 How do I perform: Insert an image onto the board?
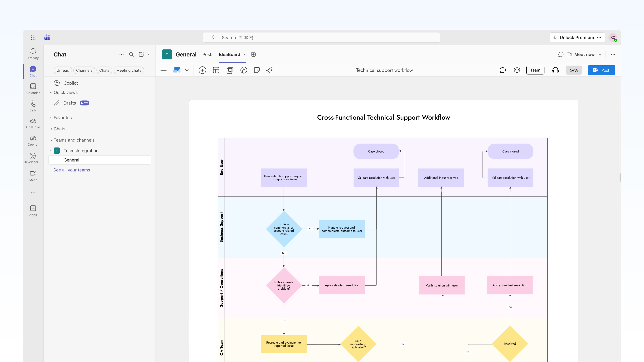click(x=230, y=70)
